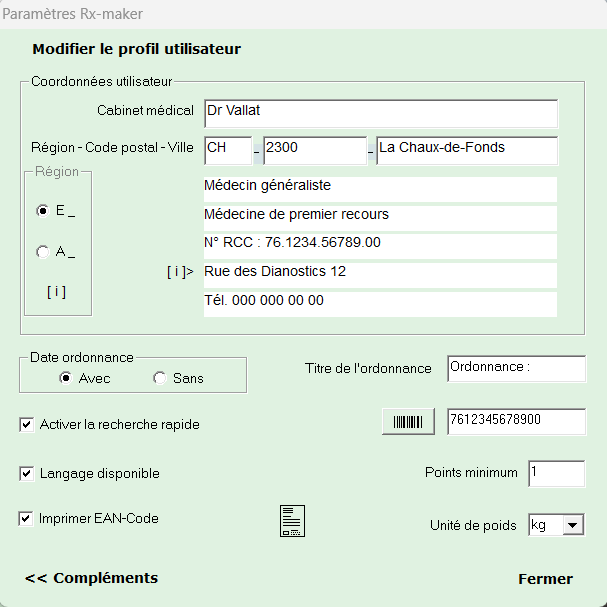Choose Avec for date ordonnance

tap(66, 378)
